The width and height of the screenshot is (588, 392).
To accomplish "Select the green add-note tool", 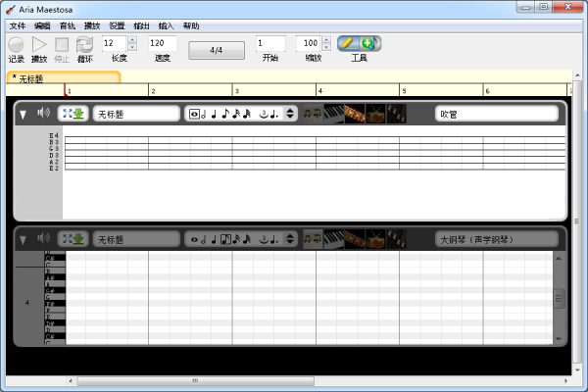I will [x=368, y=43].
